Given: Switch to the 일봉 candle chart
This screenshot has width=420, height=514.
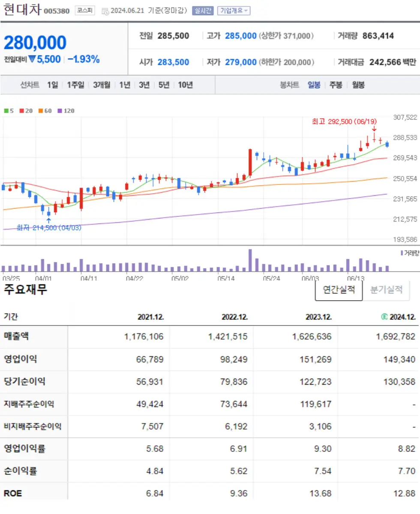Looking at the screenshot, I should (314, 85).
